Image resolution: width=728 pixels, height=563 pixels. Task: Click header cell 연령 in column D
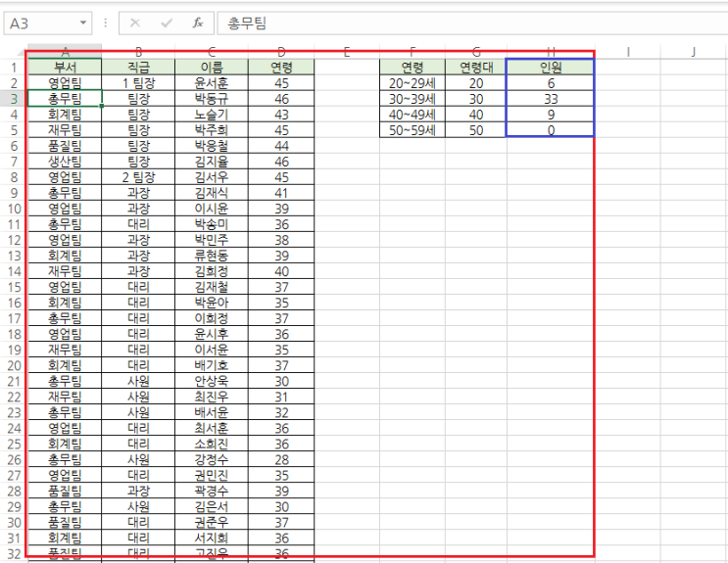pyautogui.click(x=281, y=68)
